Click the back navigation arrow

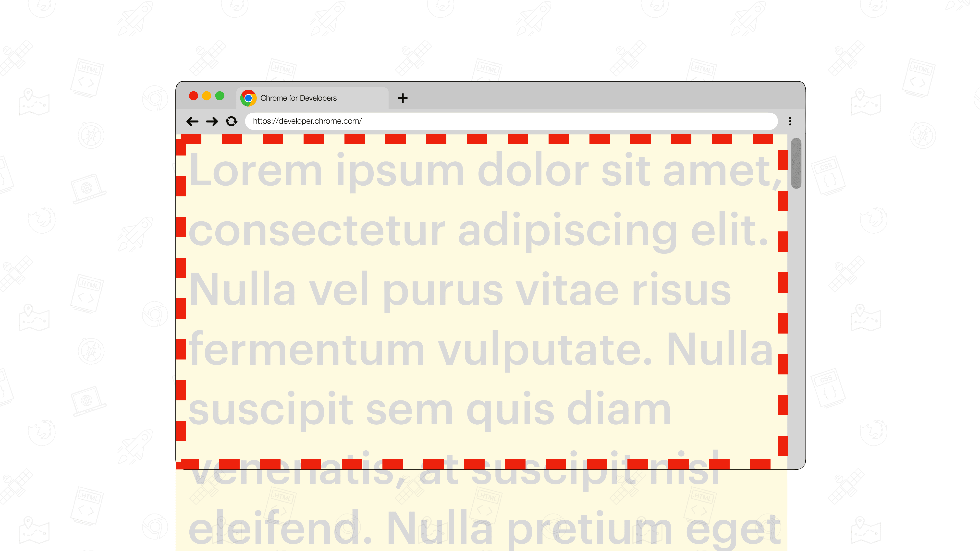tap(193, 120)
